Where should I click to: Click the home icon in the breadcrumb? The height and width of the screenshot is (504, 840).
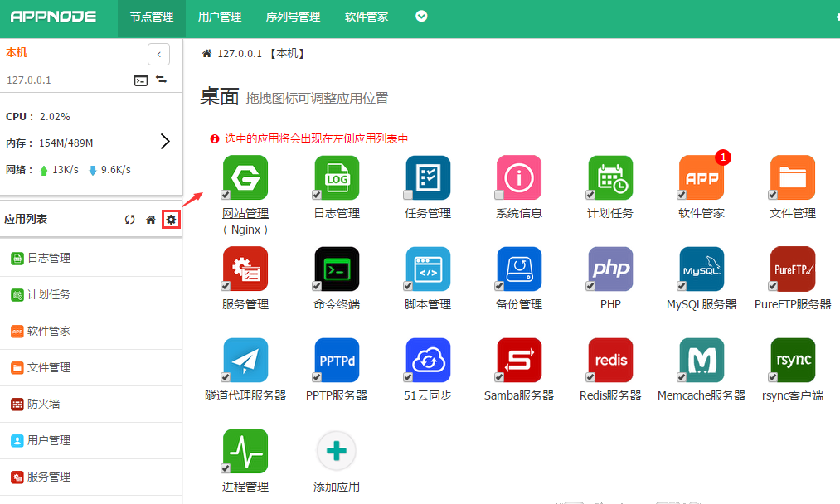[x=206, y=53]
